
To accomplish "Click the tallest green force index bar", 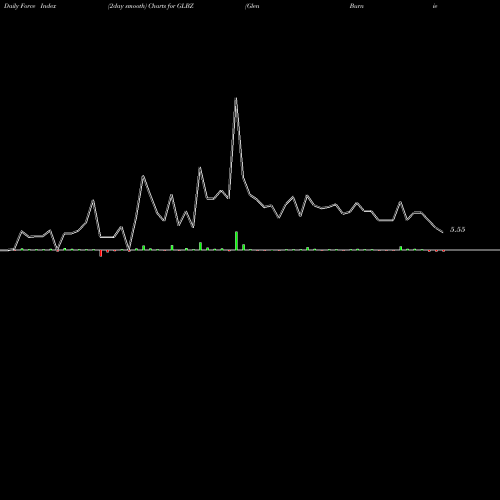I will [x=236, y=240].
